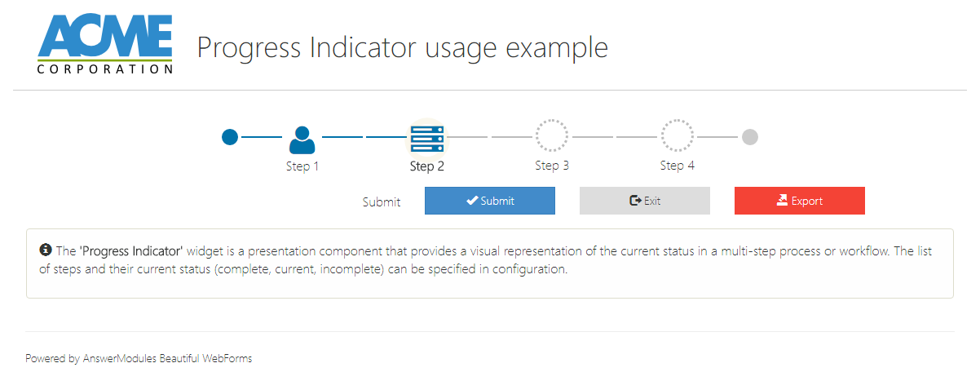The image size is (980, 372).
Task: Click the gray end dot of progress indicator
Action: click(750, 137)
